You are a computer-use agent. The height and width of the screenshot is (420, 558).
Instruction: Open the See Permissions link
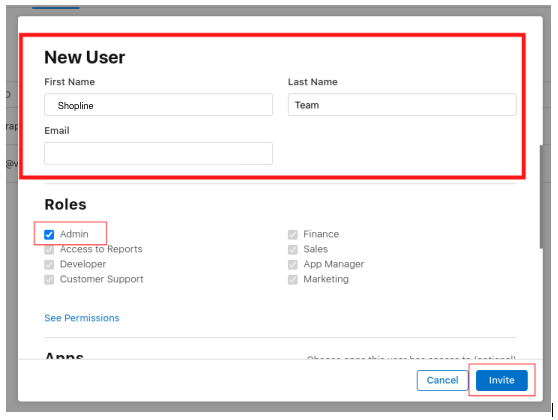pyautogui.click(x=82, y=318)
